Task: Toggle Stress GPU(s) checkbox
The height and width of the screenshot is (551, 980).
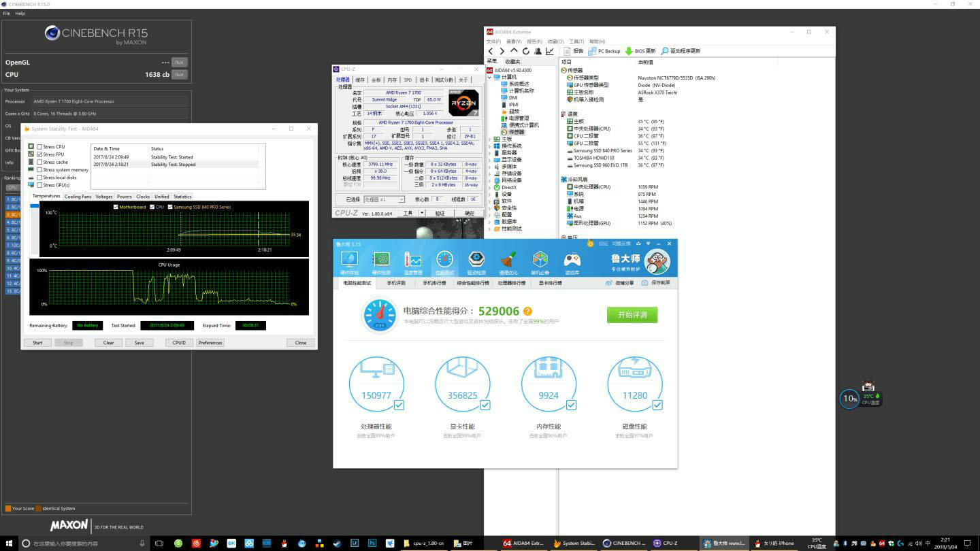Action: [39, 185]
